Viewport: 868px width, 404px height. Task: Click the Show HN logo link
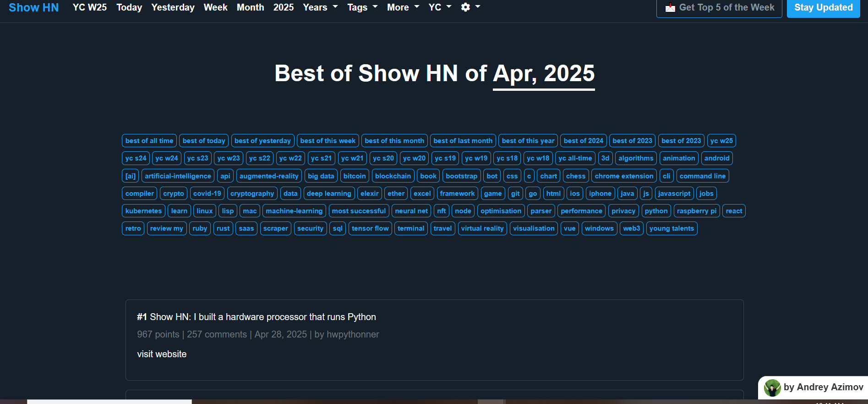[34, 7]
